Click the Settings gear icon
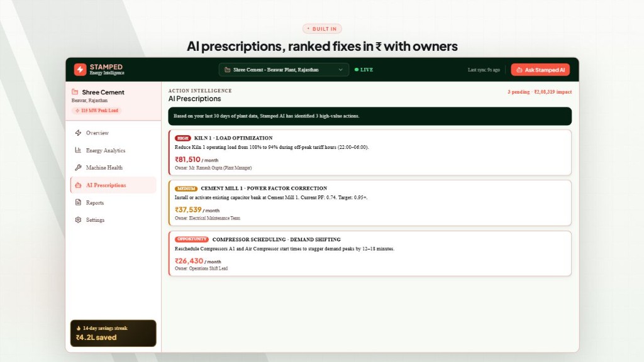The height and width of the screenshot is (362, 644). pos(78,220)
